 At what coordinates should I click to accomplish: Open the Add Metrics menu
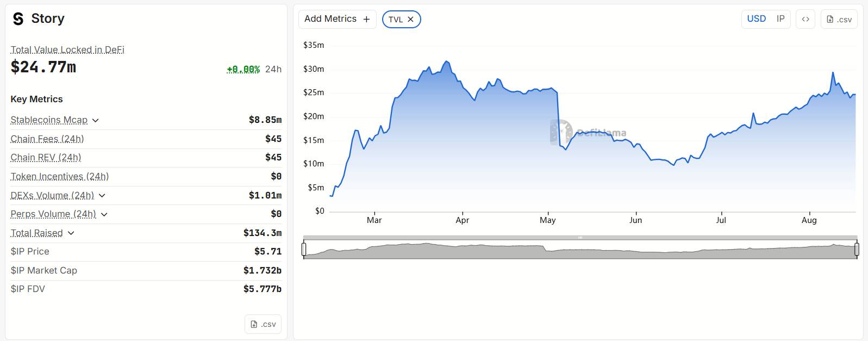click(337, 19)
